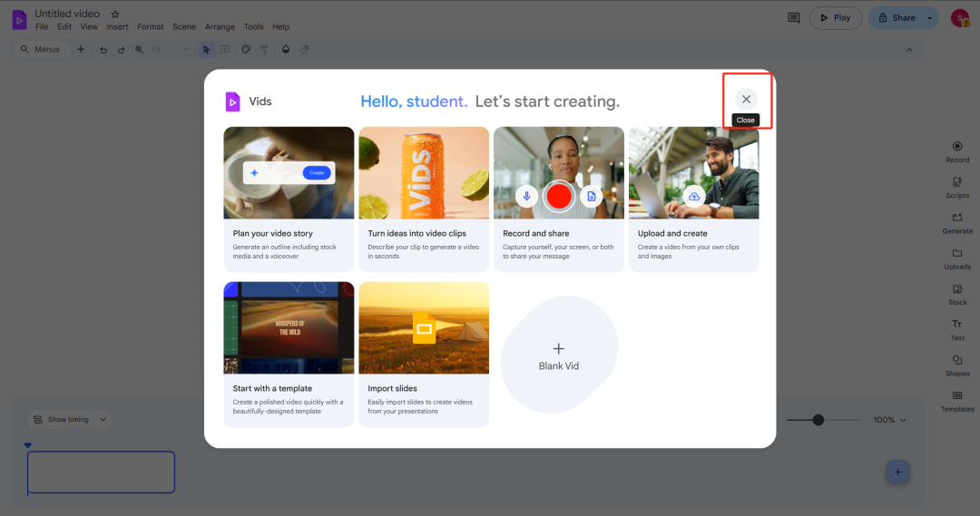Open the Shapes sidebar panel
This screenshot has width=980, height=516.
[957, 366]
